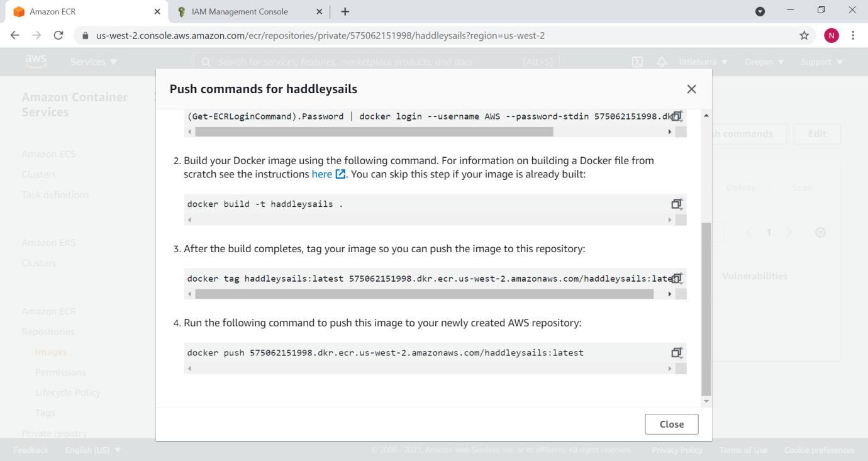Open the Feedback link in the footer

coord(31,450)
